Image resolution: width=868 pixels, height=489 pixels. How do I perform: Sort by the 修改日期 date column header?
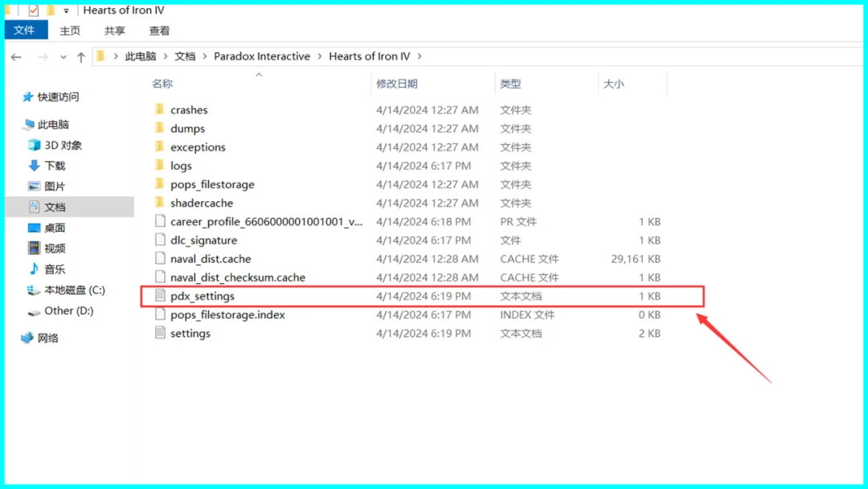[397, 84]
